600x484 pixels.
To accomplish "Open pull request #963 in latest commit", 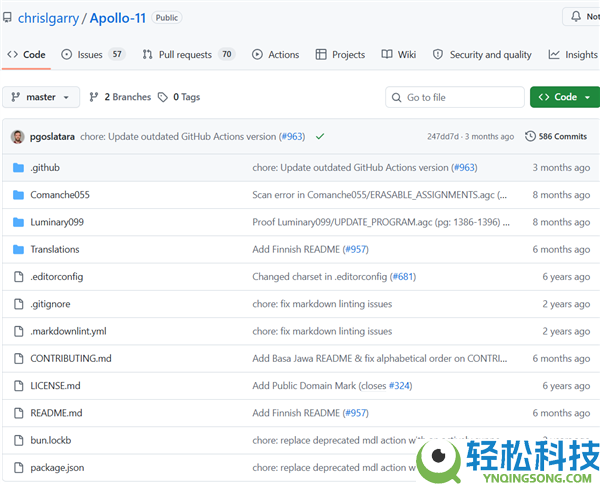I will 292,137.
